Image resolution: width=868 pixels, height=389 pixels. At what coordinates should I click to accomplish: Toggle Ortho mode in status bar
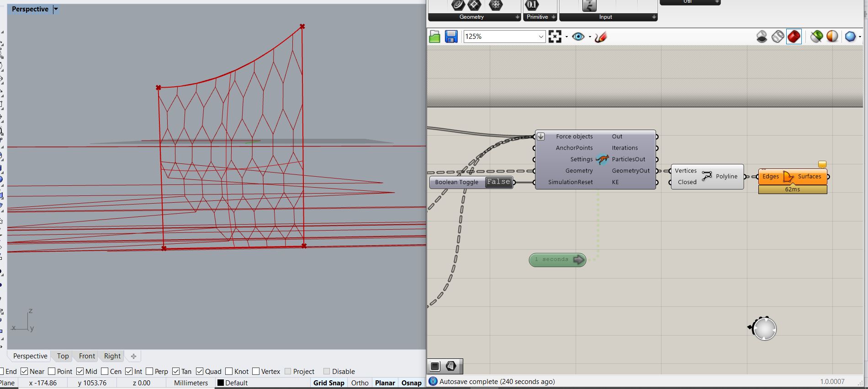tap(360, 383)
